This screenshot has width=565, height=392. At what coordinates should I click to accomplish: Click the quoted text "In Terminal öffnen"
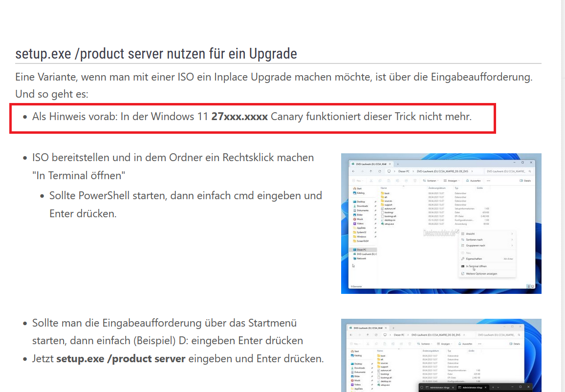(x=79, y=176)
